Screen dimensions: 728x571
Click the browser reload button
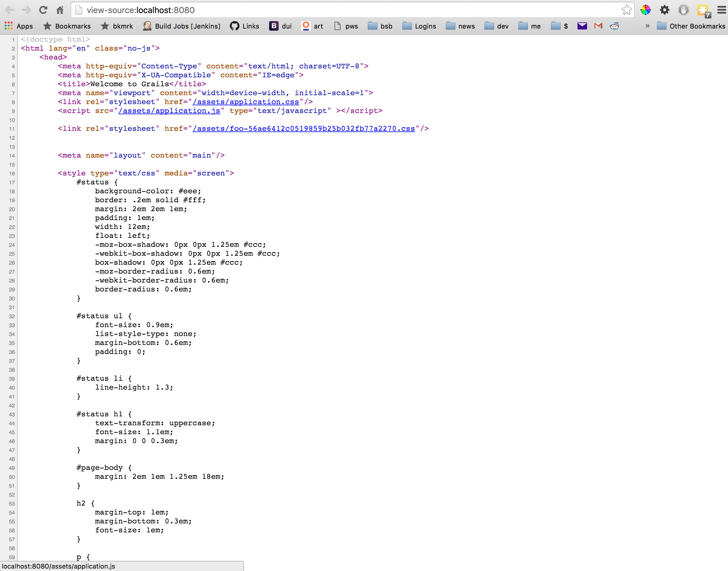coord(43,10)
